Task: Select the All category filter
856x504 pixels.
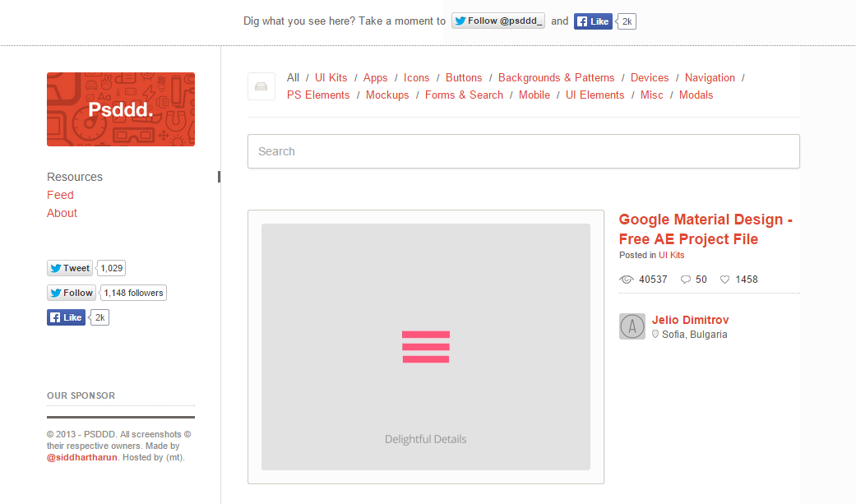Action: (x=294, y=77)
